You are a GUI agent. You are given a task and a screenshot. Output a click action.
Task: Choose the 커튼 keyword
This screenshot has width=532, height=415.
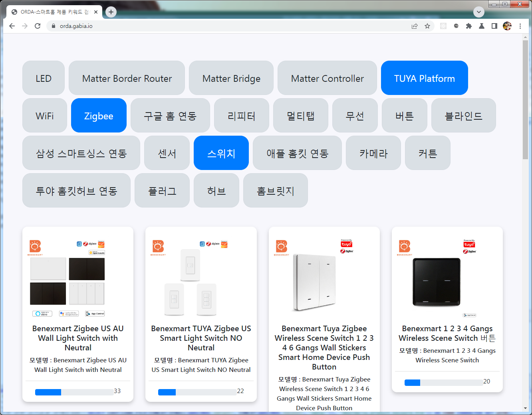click(x=428, y=153)
